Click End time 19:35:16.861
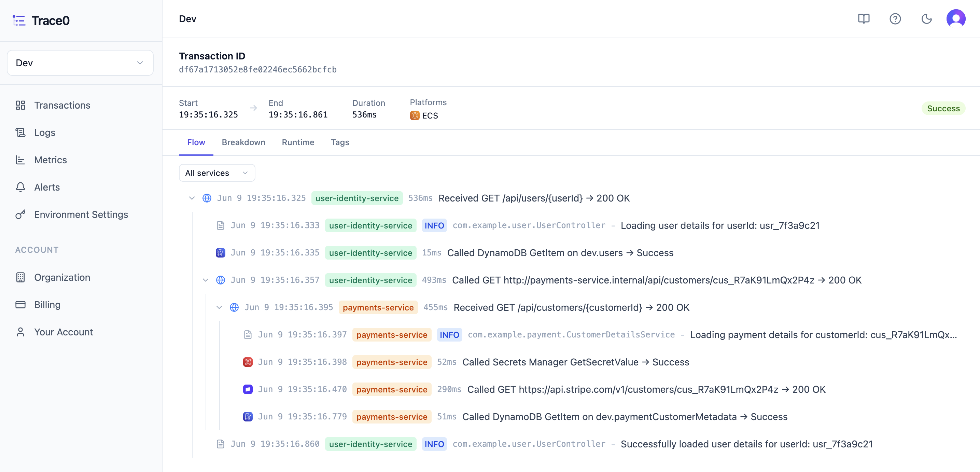Viewport: 980px width, 472px height. point(298,114)
